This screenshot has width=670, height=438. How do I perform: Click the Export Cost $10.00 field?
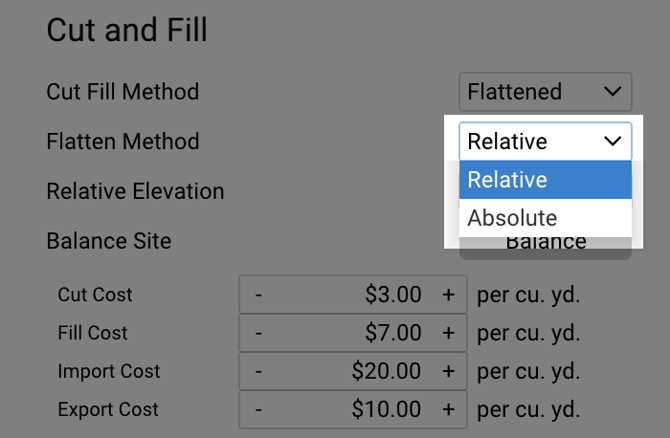point(353,409)
